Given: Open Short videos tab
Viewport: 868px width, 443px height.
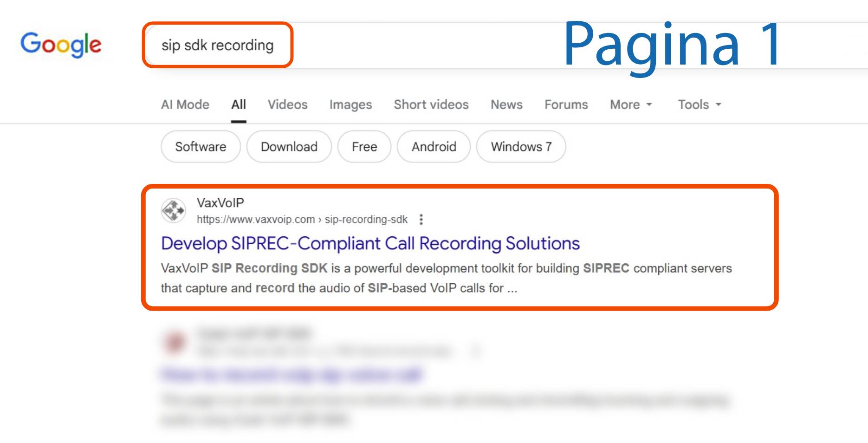Looking at the screenshot, I should [431, 105].
